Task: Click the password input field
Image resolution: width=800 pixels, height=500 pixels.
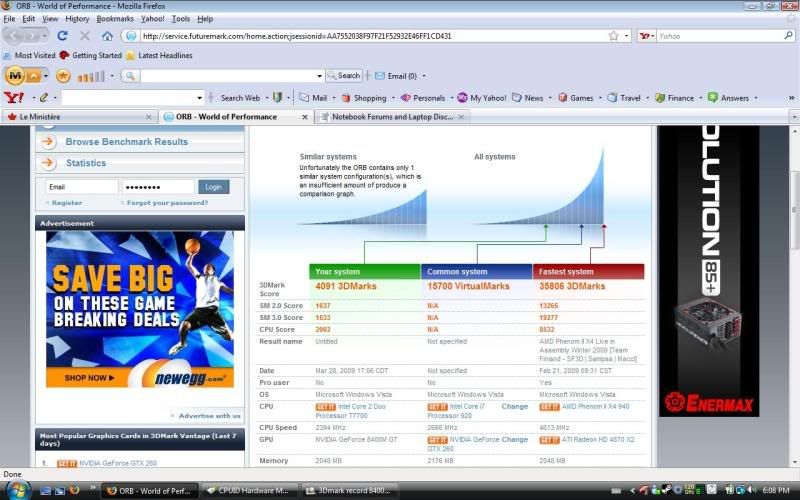Action: [158, 187]
